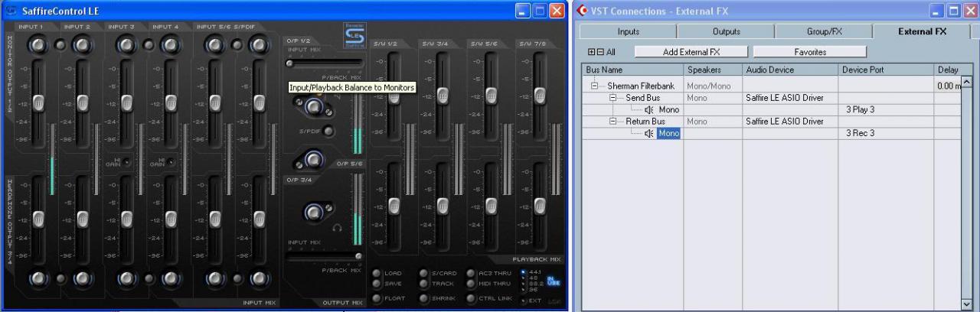Click the Input 1 pan knob
Viewport: 980px width, 312px height.
(x=38, y=44)
